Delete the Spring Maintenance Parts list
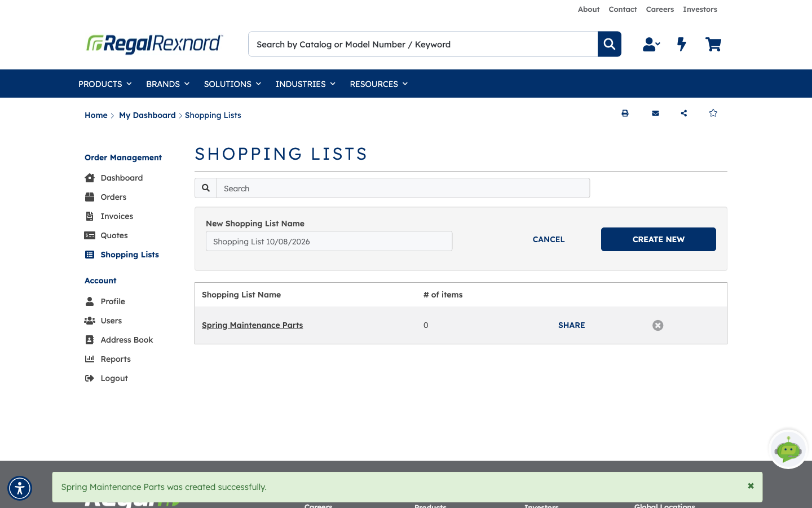 [658, 325]
